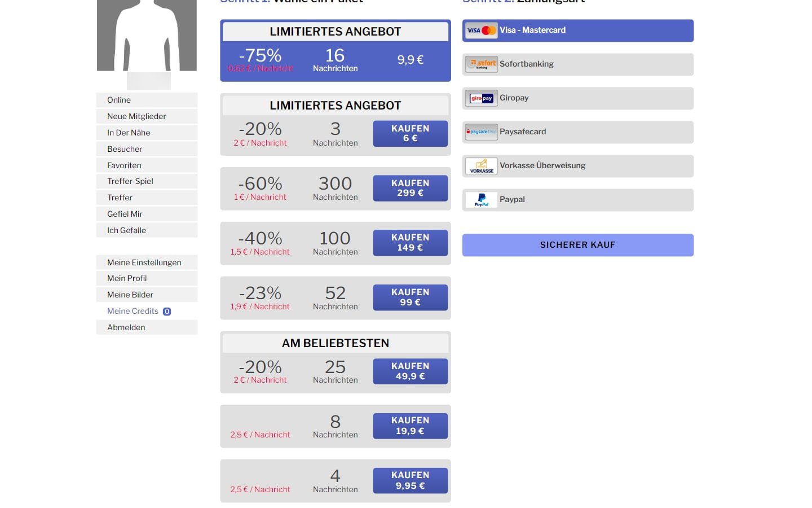The height and width of the screenshot is (508, 812).
Task: Click the Giropay logo icon
Action: point(481,98)
